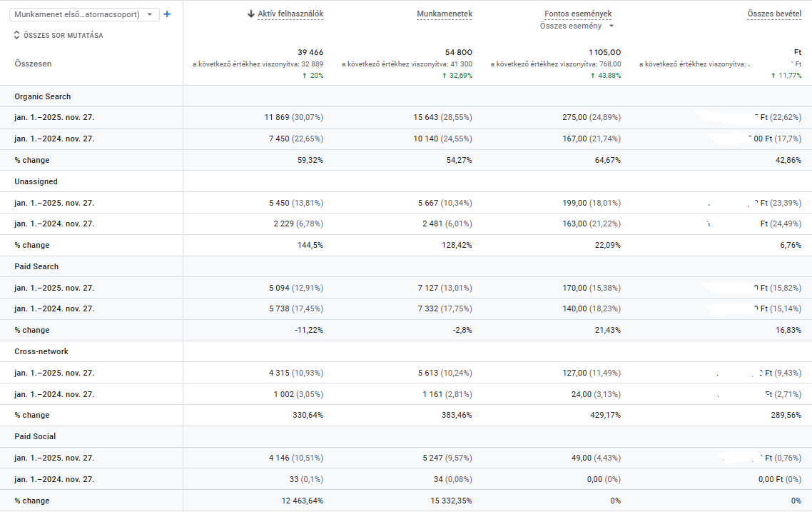Select the Cross-network channel row
812x512 pixels.
pyautogui.click(x=41, y=351)
